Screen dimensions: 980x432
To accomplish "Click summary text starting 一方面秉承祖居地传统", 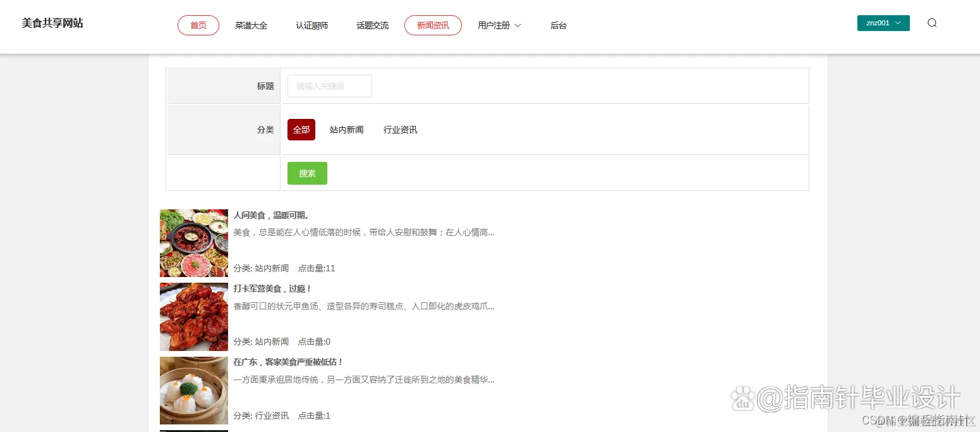I will [x=364, y=380].
